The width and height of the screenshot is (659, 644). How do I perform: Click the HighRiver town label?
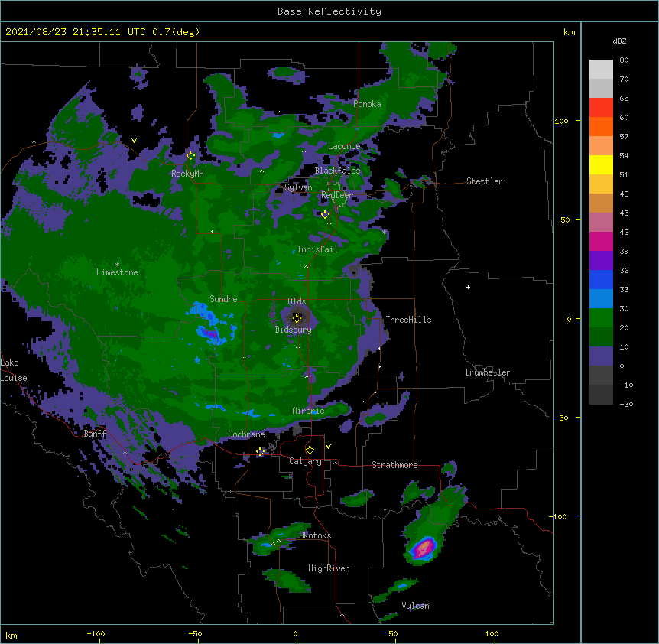[x=329, y=568]
